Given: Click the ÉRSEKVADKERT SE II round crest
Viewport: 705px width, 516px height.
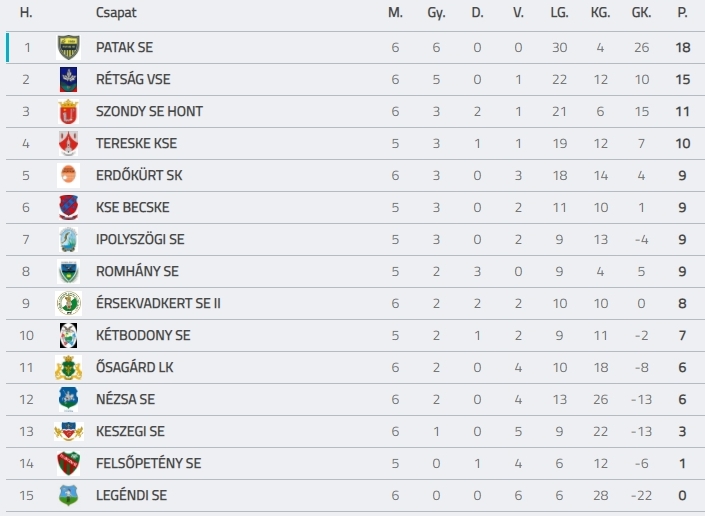Looking at the screenshot, I should coord(68,303).
